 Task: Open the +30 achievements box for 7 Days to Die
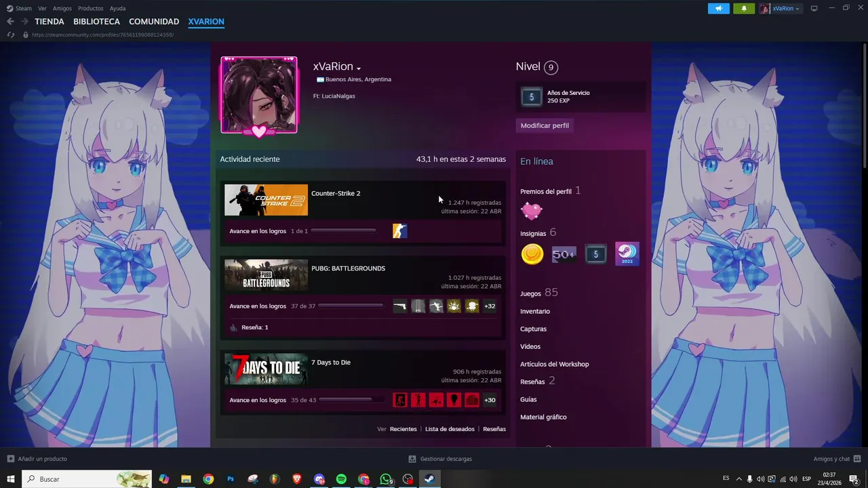coord(490,400)
